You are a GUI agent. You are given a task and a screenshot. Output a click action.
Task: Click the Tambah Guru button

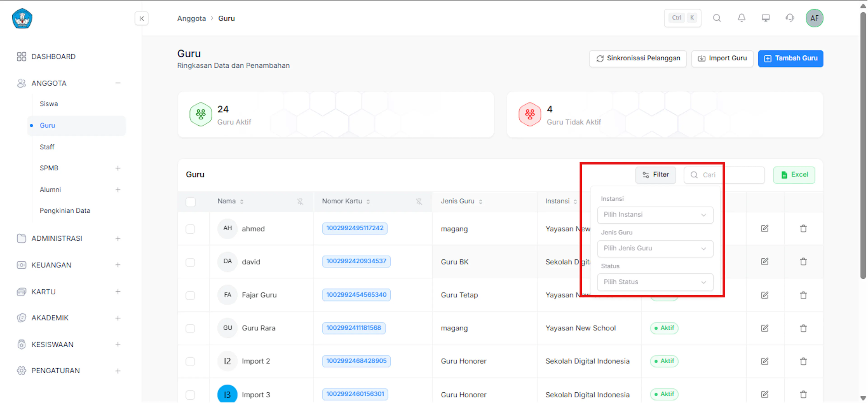pos(790,59)
